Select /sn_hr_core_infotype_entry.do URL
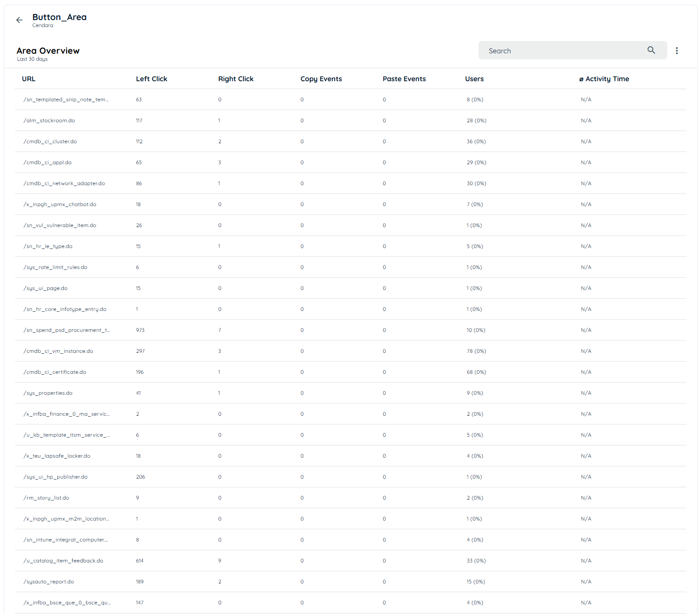This screenshot has width=700, height=614. tap(65, 309)
